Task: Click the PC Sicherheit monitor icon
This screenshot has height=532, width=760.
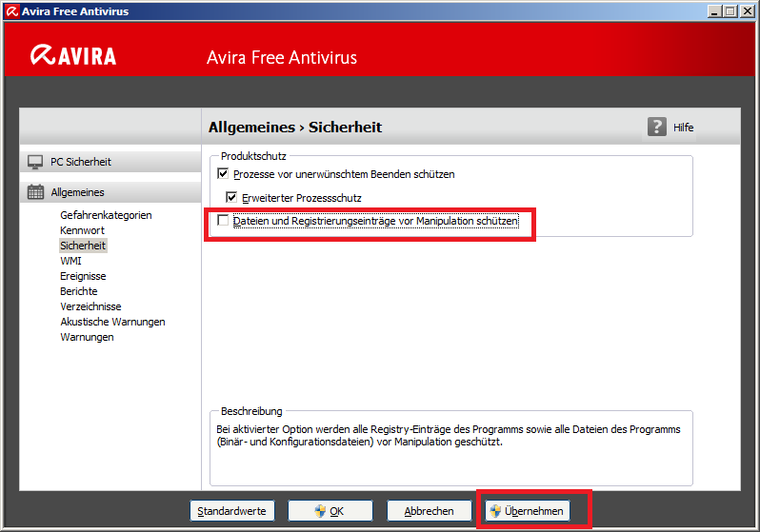Action: coord(35,162)
